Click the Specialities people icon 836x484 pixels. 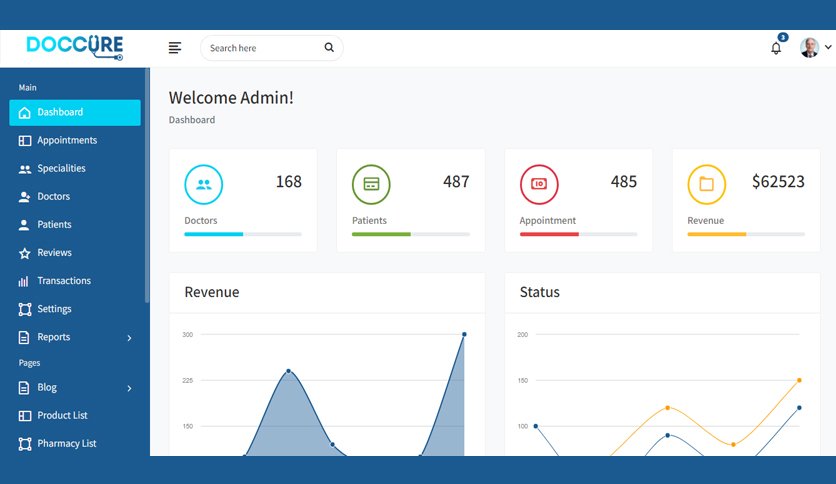pos(25,169)
